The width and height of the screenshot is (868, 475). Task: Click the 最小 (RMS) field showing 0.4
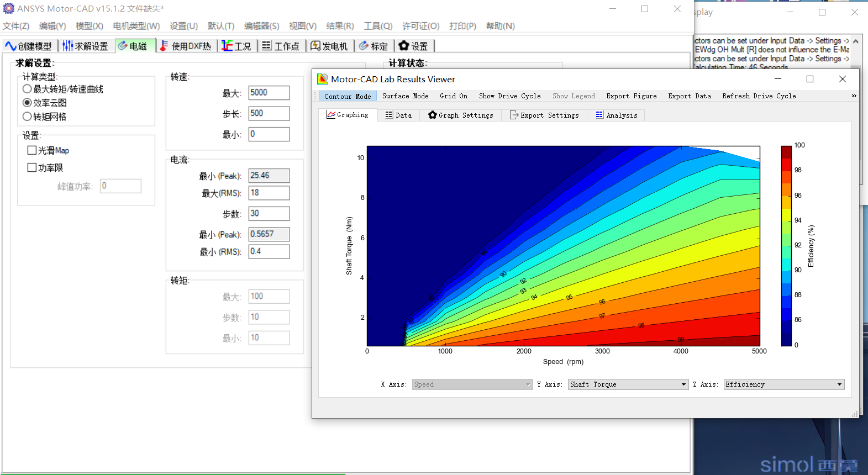click(269, 251)
